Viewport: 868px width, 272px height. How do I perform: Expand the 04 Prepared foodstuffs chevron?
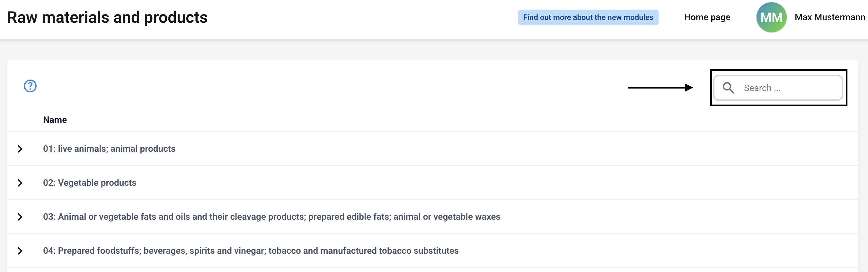tap(20, 251)
